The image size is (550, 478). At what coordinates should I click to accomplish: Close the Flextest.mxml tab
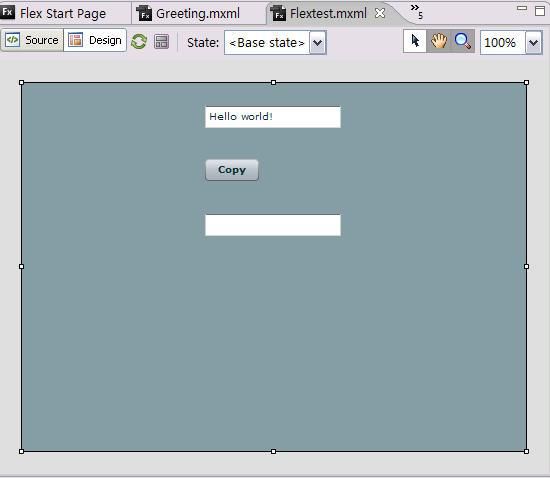pyautogui.click(x=380, y=13)
